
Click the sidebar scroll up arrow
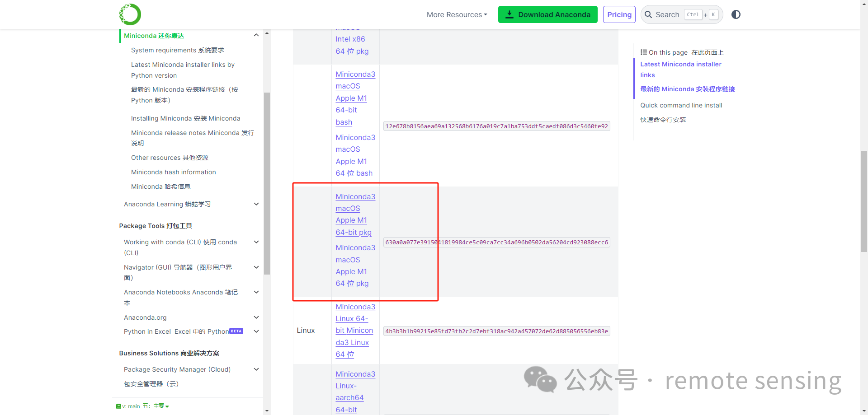tap(267, 33)
